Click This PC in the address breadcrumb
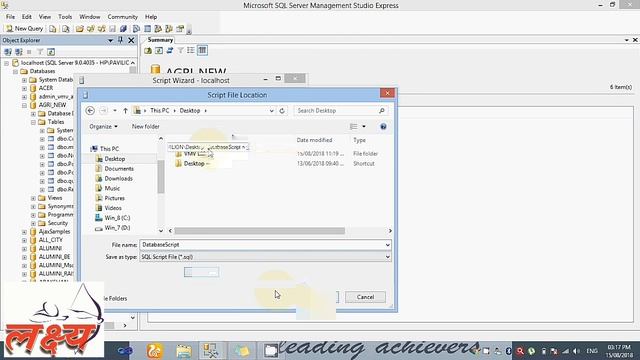 [x=160, y=111]
